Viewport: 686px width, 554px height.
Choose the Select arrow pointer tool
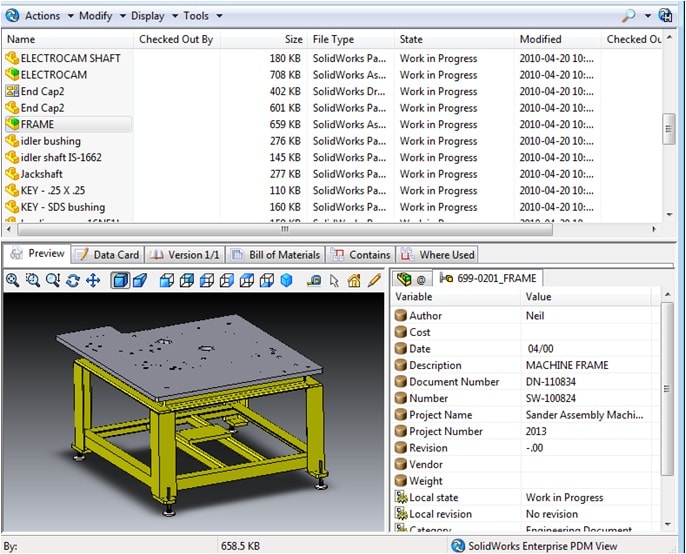coord(335,281)
